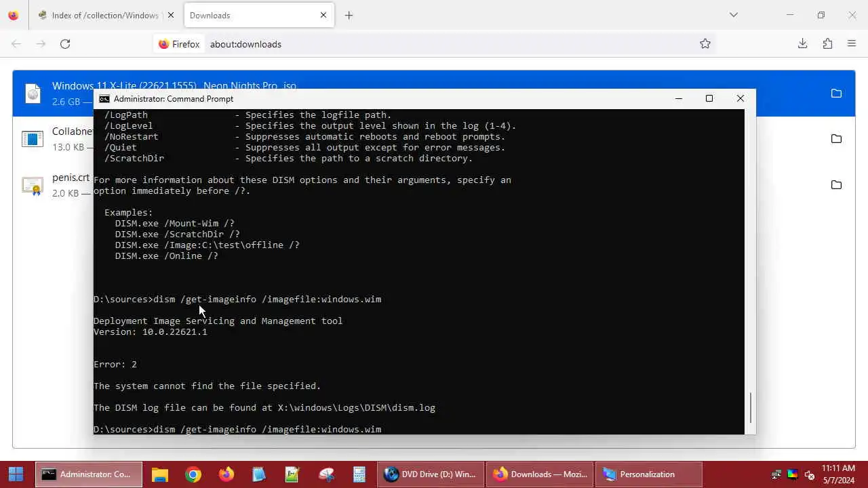This screenshot has height=488, width=868.
Task: Click 'The system cannot find the file specified.' text
Action: (x=208, y=386)
